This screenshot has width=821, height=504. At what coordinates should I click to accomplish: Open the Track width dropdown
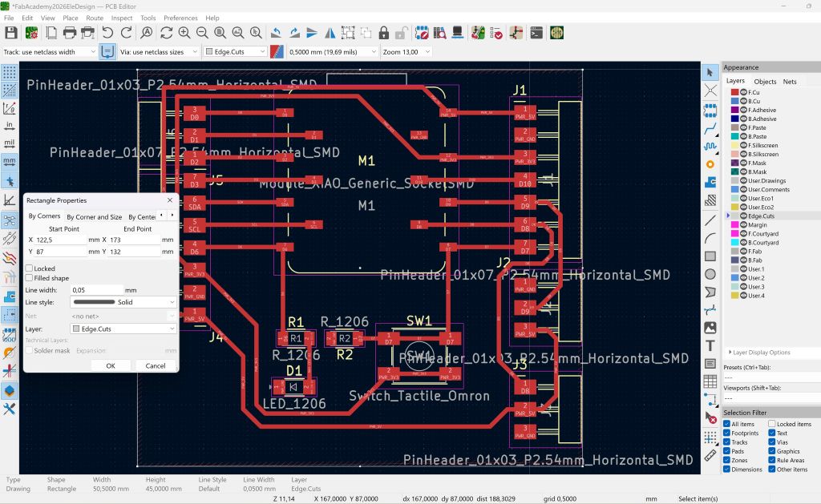[49, 52]
